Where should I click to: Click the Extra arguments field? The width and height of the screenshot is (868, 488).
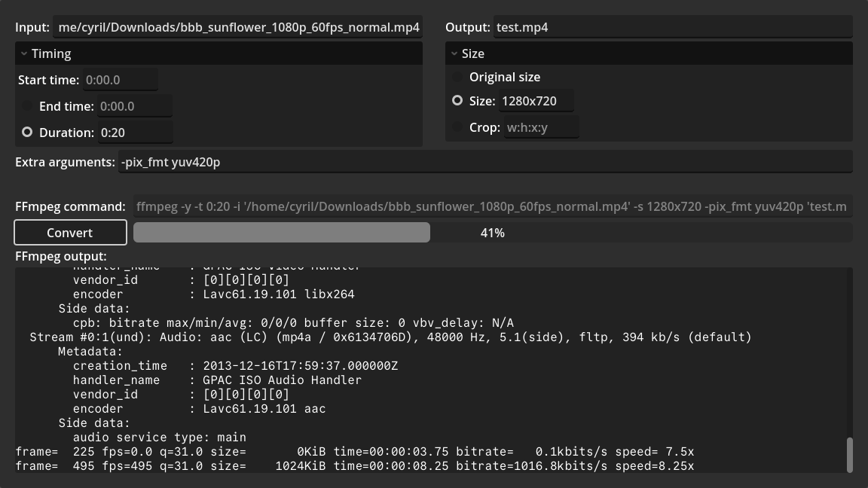pyautogui.click(x=484, y=162)
